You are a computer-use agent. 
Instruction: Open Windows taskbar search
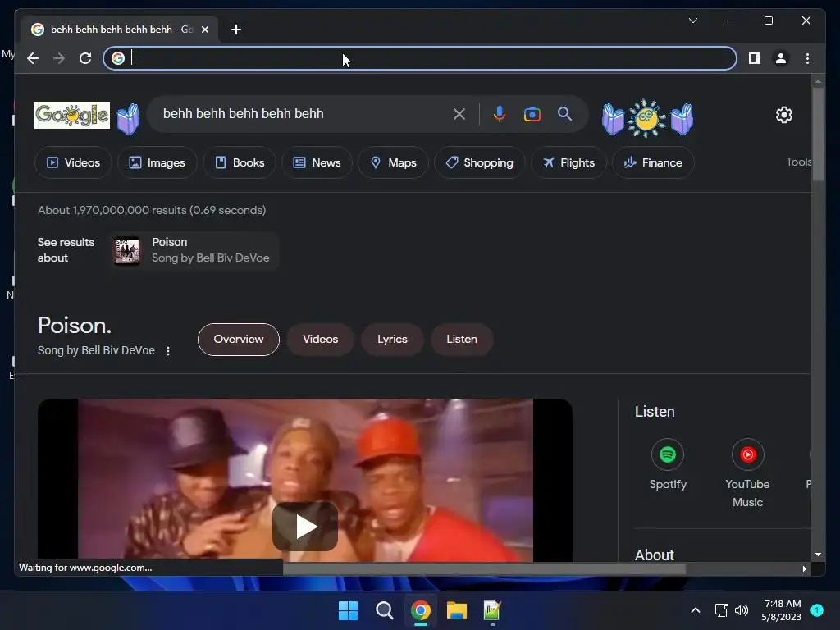pos(384,610)
